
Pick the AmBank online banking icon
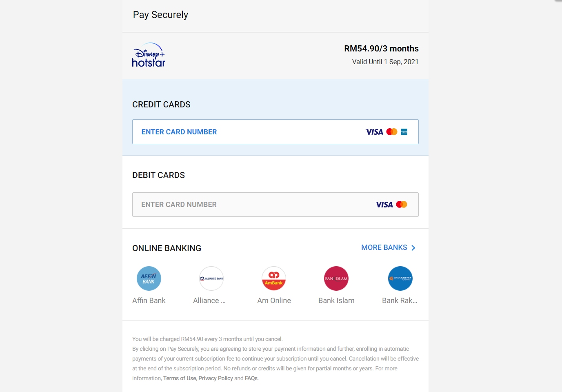pyautogui.click(x=274, y=278)
